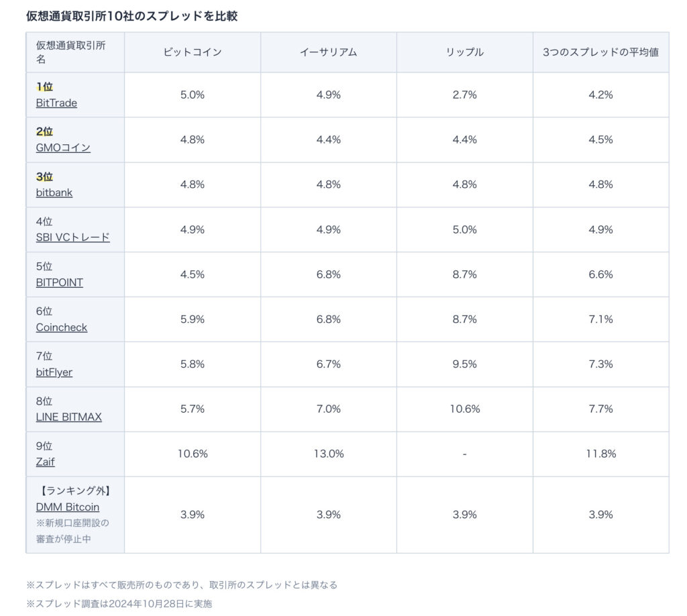Click the イーサリアム column header
This screenshot has height=616, width=687.
click(x=329, y=52)
